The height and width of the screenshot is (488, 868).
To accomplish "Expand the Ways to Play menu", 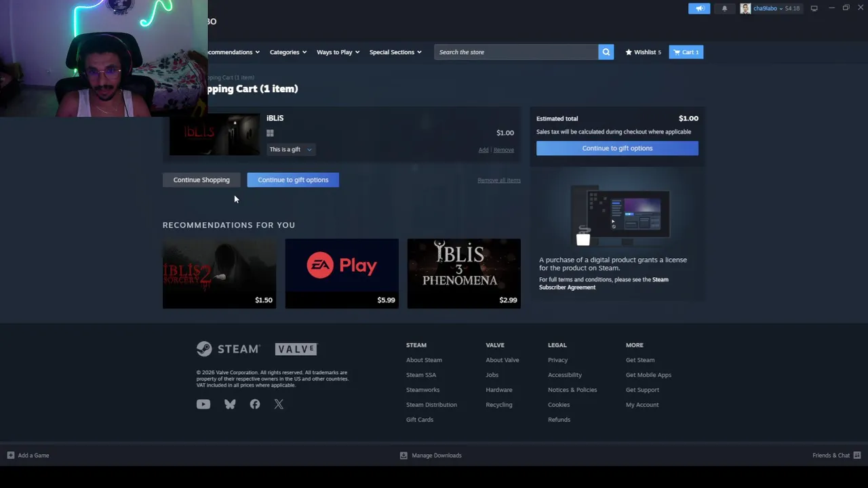I will (x=338, y=52).
